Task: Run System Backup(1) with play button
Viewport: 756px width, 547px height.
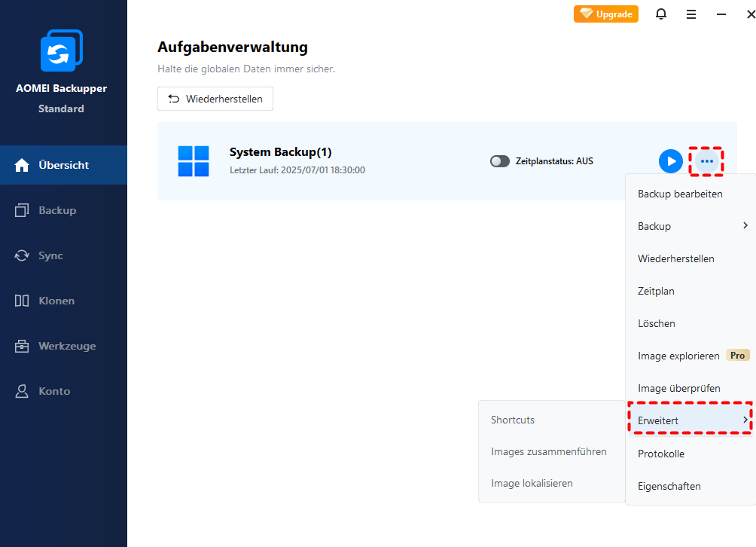Action: point(671,161)
